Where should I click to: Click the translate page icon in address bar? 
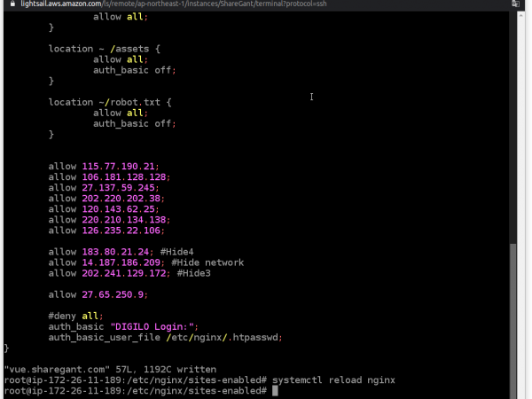point(517,4)
